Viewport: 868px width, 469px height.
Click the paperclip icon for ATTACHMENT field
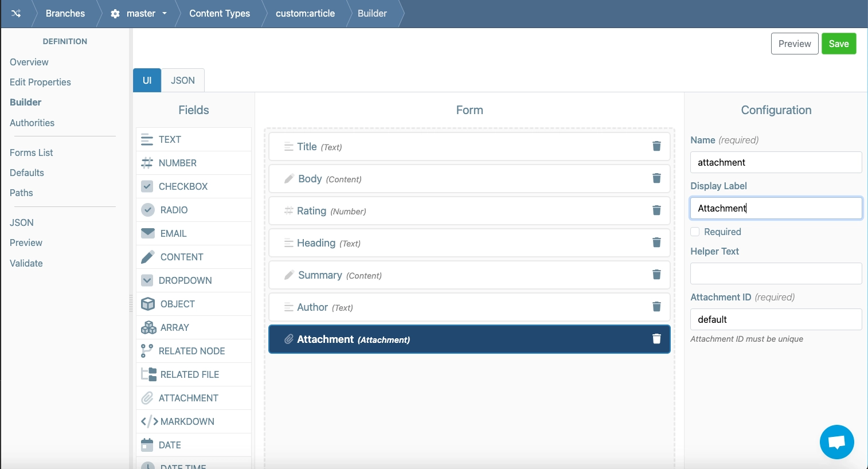[147, 398]
